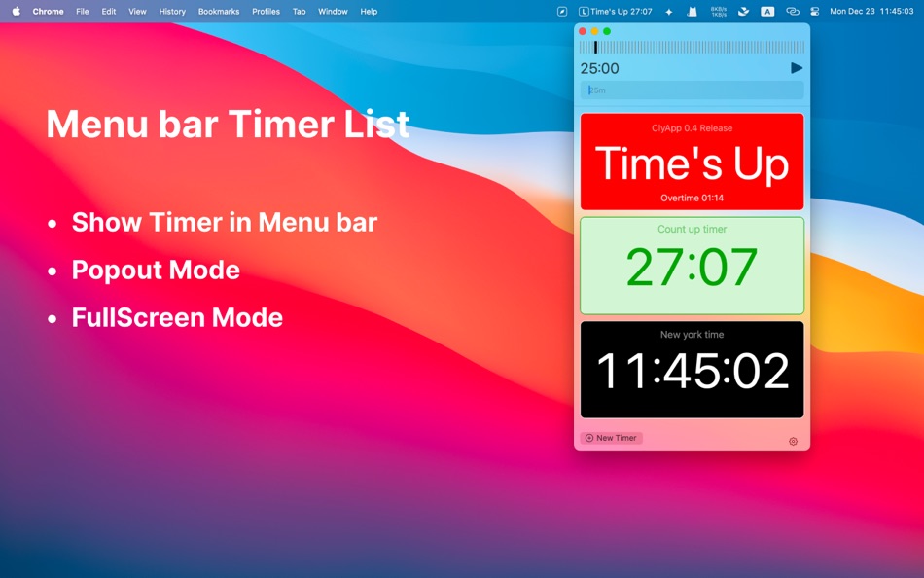
Task: Click the cat-shaped menu bar icon
Action: click(692, 12)
